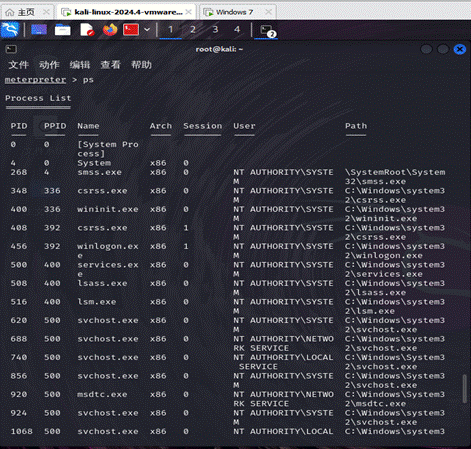Close the 主页 tab
471x449 pixels.
[46, 12]
